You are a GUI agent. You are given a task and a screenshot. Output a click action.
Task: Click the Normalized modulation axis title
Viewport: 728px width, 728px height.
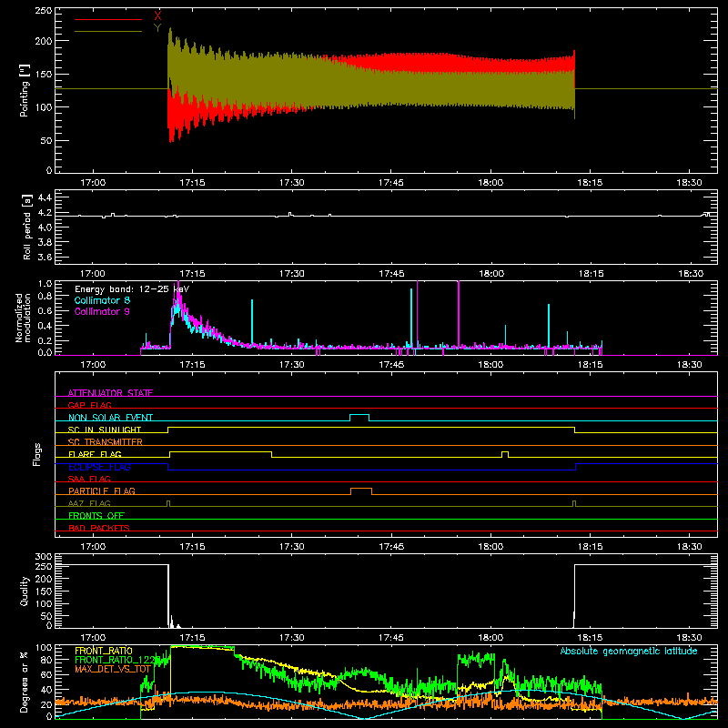click(24, 318)
